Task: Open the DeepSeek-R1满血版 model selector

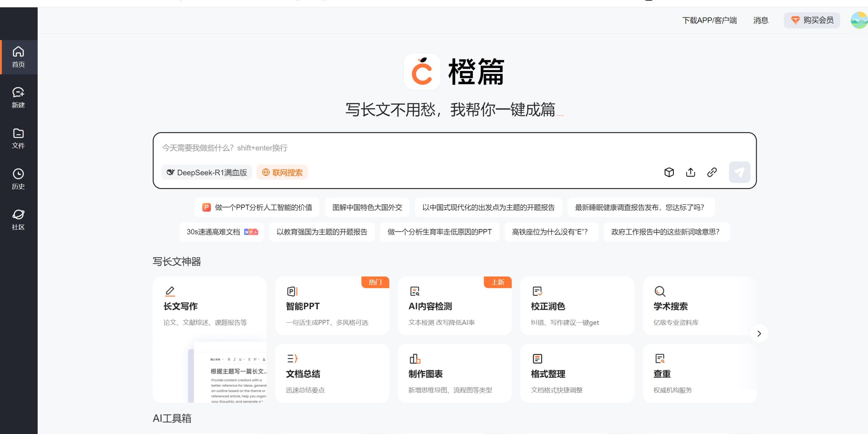Action: pos(207,172)
